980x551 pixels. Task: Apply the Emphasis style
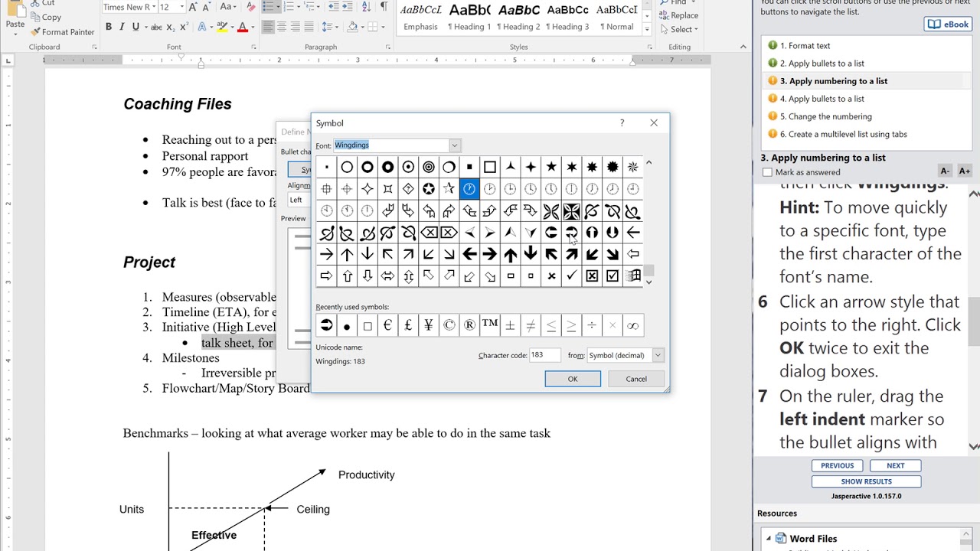[420, 17]
